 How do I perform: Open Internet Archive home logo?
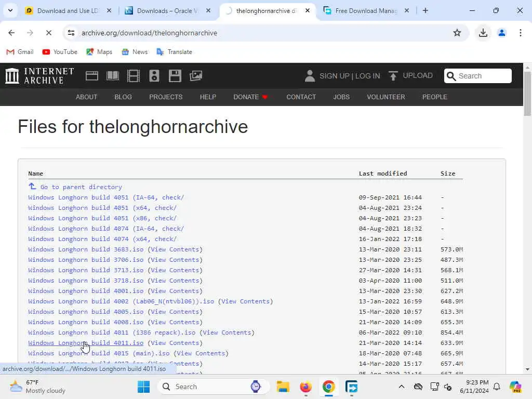tap(39, 76)
